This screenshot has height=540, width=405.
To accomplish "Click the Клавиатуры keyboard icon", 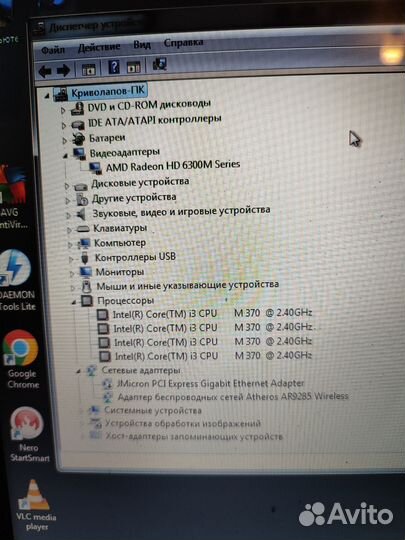I will [x=83, y=229].
